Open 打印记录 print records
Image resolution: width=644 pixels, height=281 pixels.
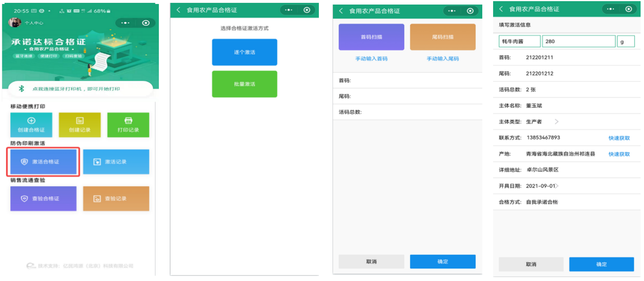point(128,125)
